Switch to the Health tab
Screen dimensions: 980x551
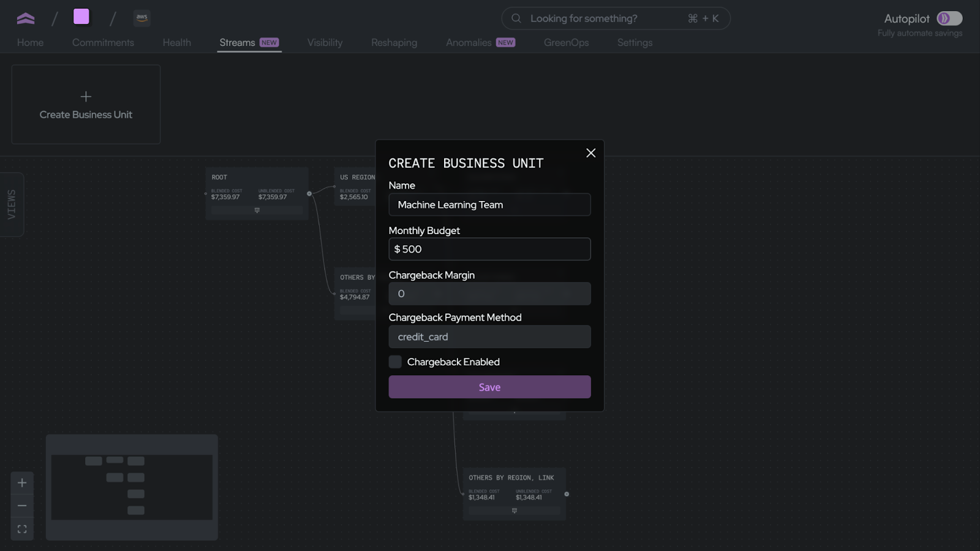click(x=177, y=42)
